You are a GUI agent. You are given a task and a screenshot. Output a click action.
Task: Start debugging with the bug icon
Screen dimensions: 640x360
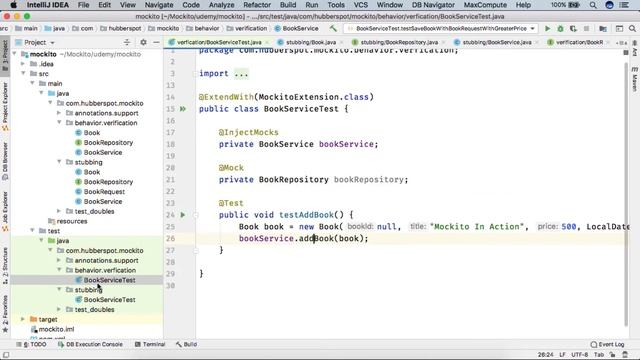click(560, 29)
